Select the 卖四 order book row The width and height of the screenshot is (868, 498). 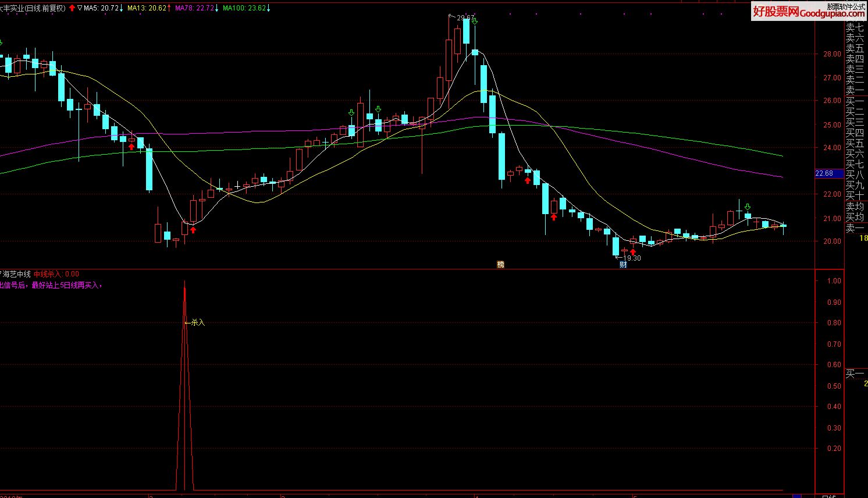click(x=855, y=59)
